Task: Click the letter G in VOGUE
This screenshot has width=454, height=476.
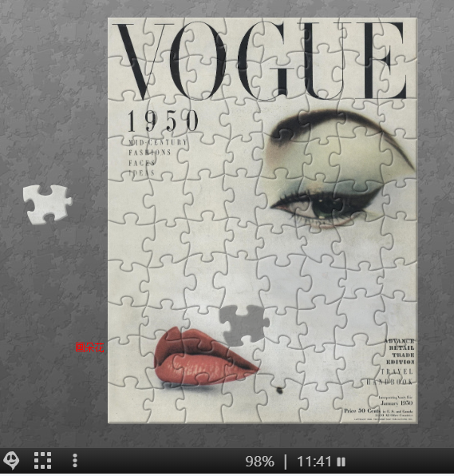Action: (x=268, y=61)
